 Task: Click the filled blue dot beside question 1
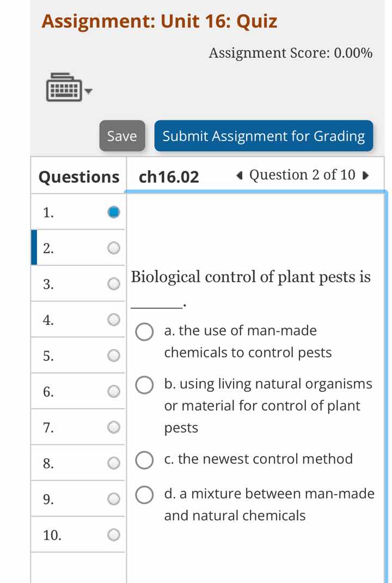pyautogui.click(x=113, y=211)
